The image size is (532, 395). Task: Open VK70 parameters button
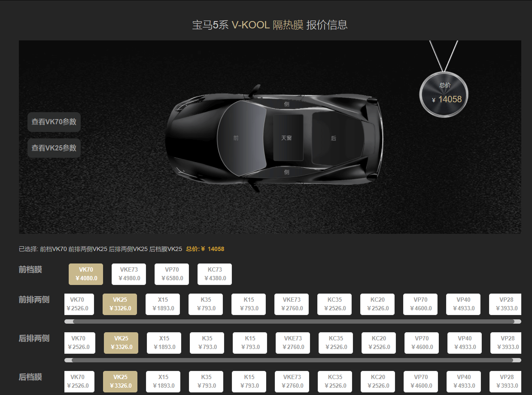(54, 122)
